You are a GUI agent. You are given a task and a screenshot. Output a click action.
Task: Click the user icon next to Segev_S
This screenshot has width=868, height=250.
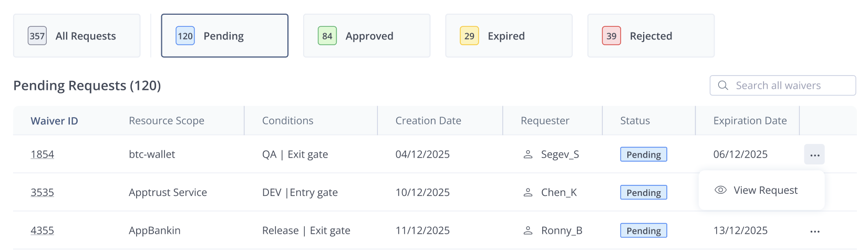[528, 154]
